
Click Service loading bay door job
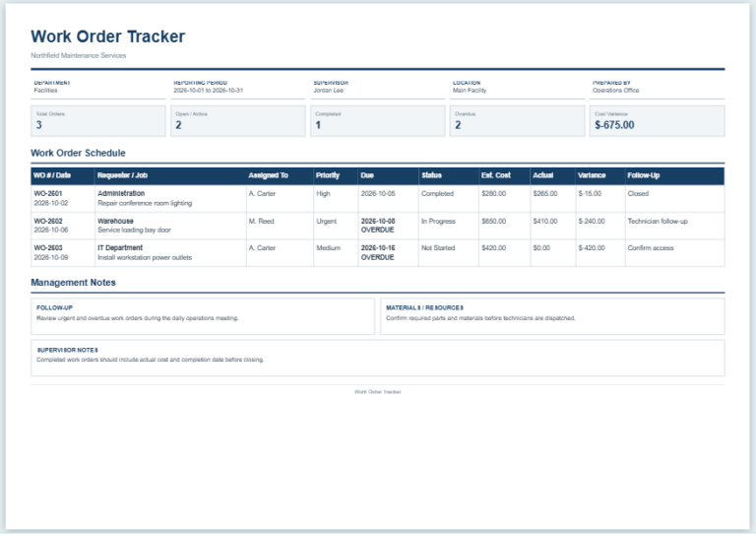135,231
